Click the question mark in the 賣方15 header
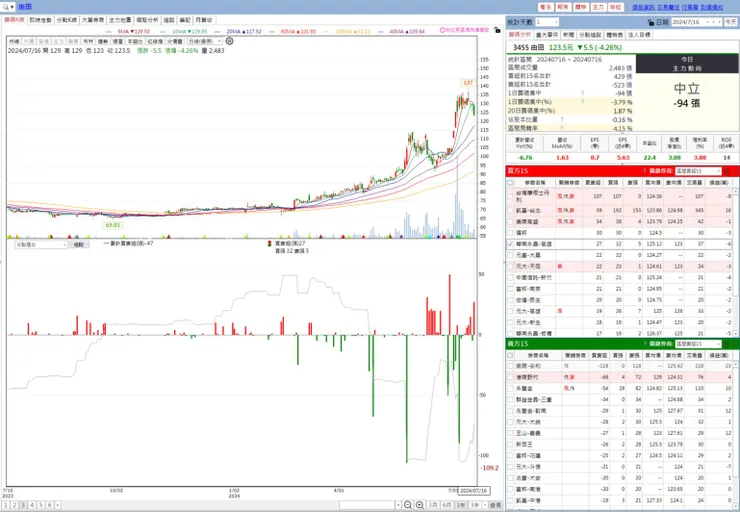Image resolution: width=740 pixels, height=512 pixels. click(x=644, y=344)
